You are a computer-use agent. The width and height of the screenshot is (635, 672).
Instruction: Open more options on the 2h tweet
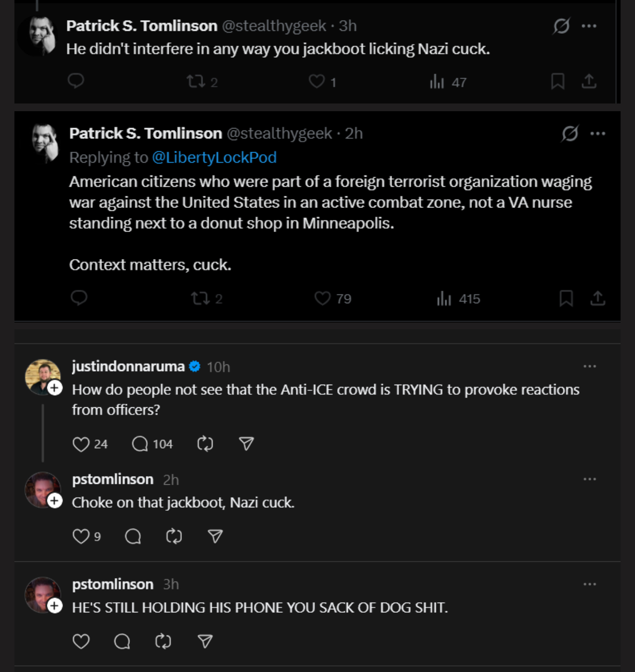(x=597, y=133)
